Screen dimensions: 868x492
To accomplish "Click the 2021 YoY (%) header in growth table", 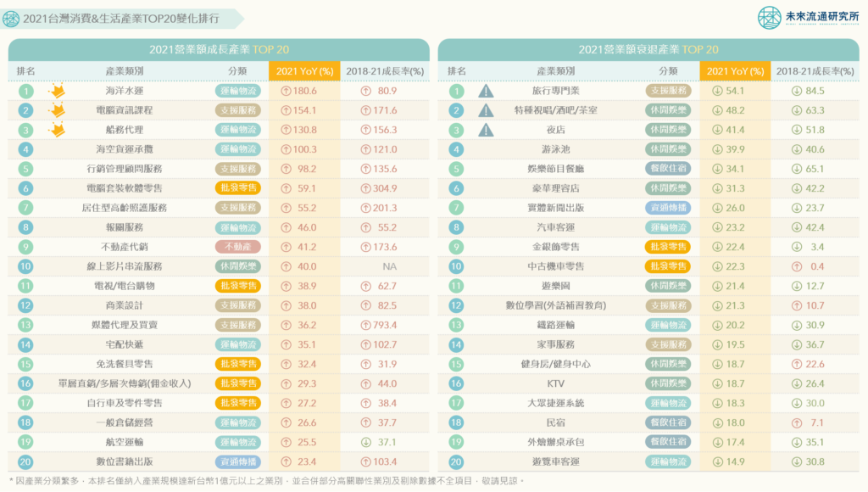I will click(x=304, y=71).
